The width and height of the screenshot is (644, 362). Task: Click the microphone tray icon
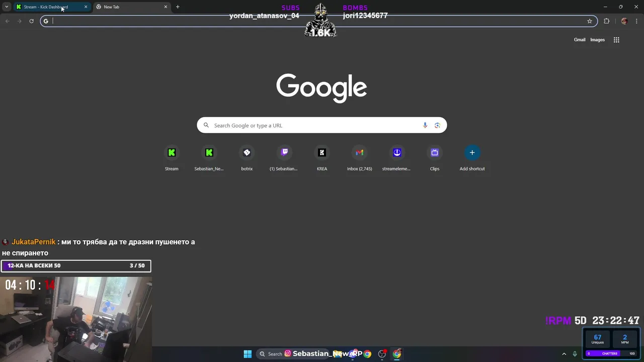tap(575, 354)
